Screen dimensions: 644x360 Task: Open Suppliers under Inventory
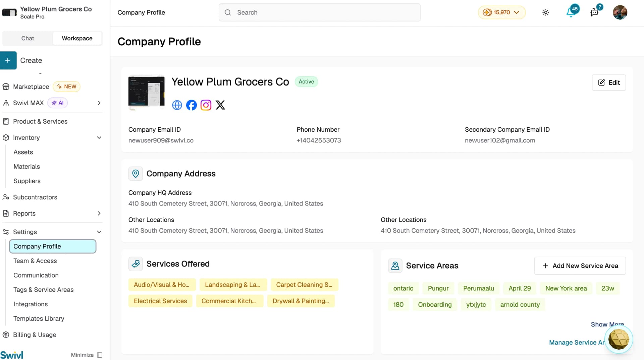point(27,181)
